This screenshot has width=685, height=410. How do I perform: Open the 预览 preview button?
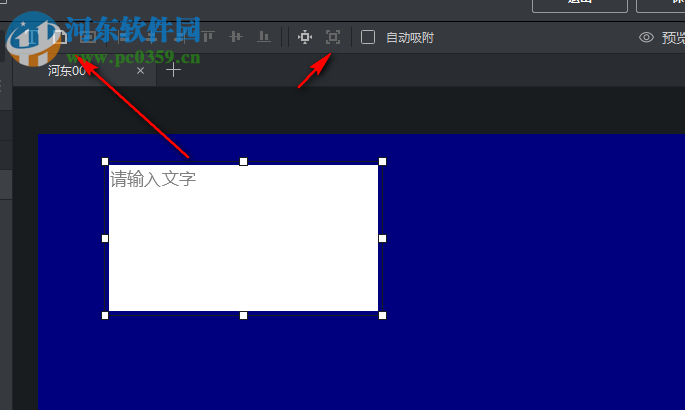point(673,38)
